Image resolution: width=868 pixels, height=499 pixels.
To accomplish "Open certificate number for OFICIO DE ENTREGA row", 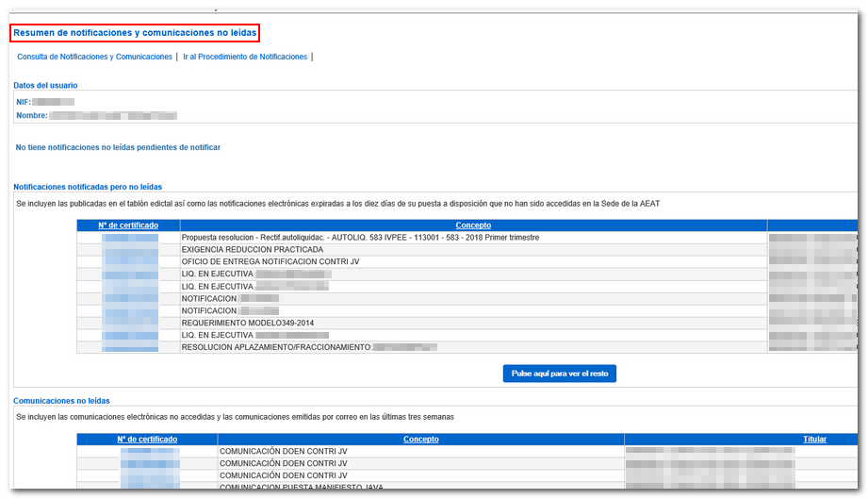I will [130, 262].
